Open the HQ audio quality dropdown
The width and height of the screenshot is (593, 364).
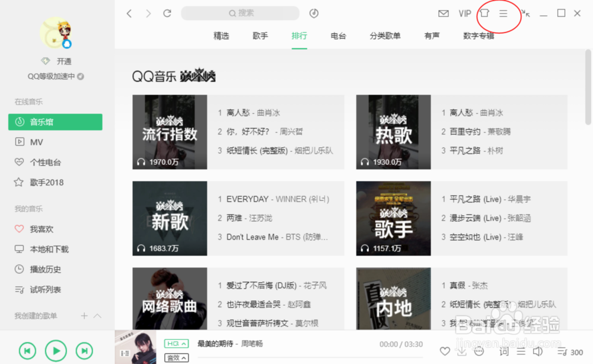tap(177, 343)
